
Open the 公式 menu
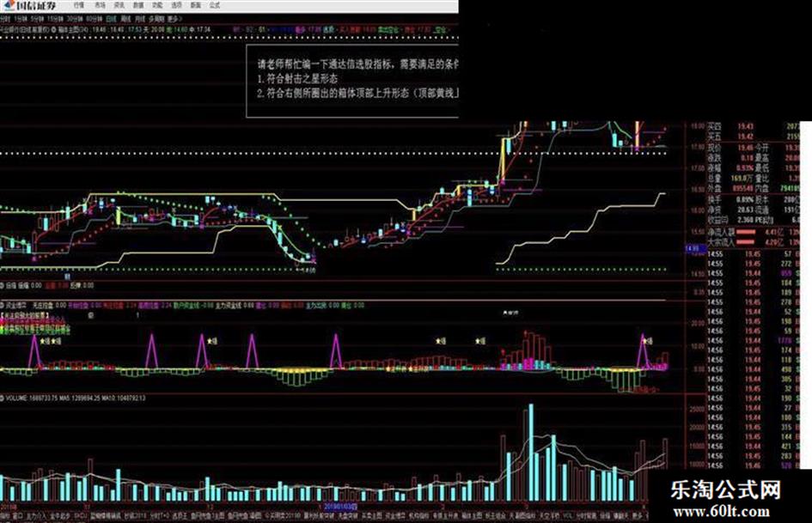click(215, 5)
